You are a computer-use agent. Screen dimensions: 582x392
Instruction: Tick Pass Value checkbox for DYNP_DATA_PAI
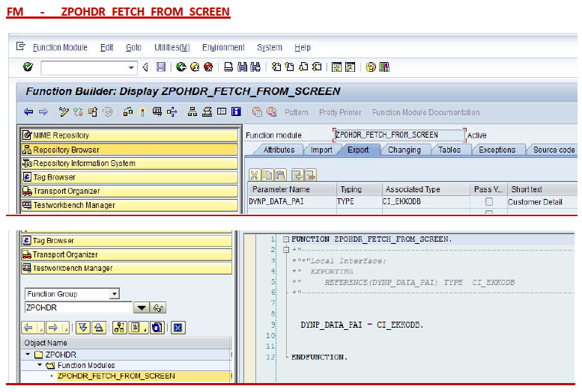489,201
